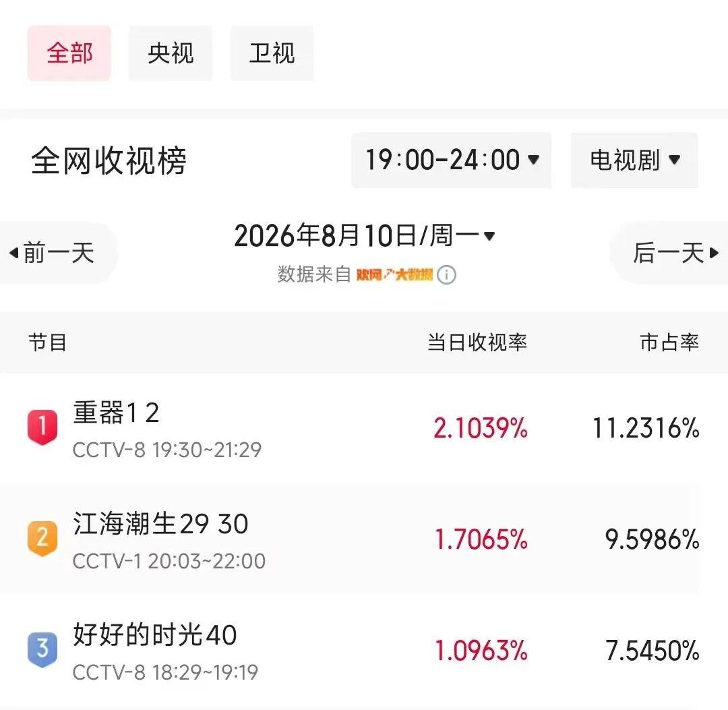The image size is (728, 710).
Task: Open the 好好的时光40 program entry
Action: click(x=364, y=651)
